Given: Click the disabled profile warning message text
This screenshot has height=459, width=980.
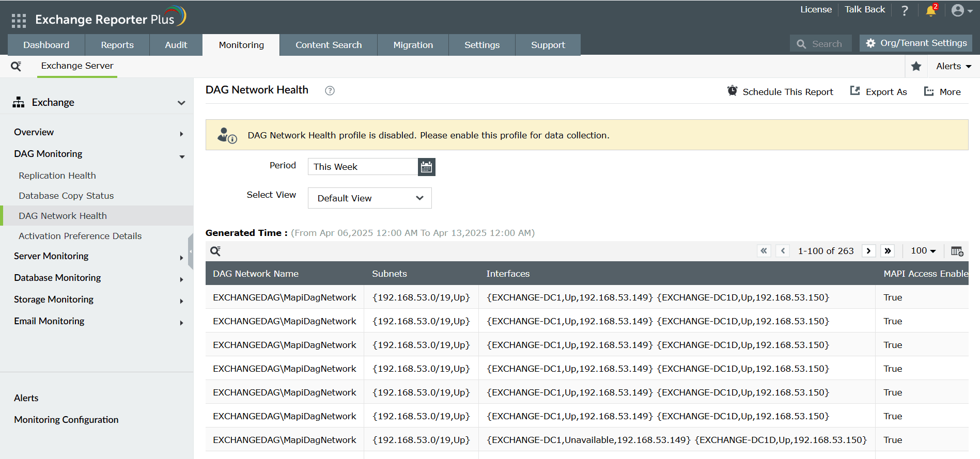Looking at the screenshot, I should [428, 135].
